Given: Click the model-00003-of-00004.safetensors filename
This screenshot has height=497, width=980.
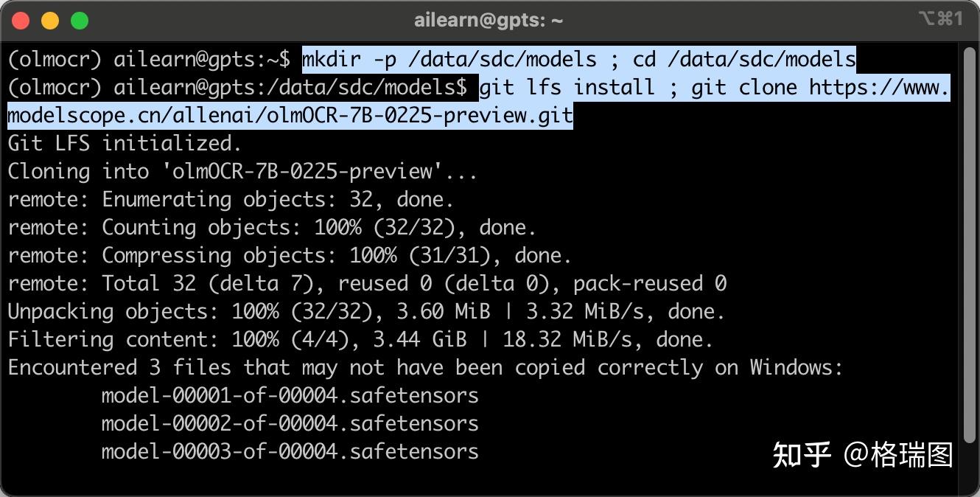Looking at the screenshot, I should click(x=290, y=452).
